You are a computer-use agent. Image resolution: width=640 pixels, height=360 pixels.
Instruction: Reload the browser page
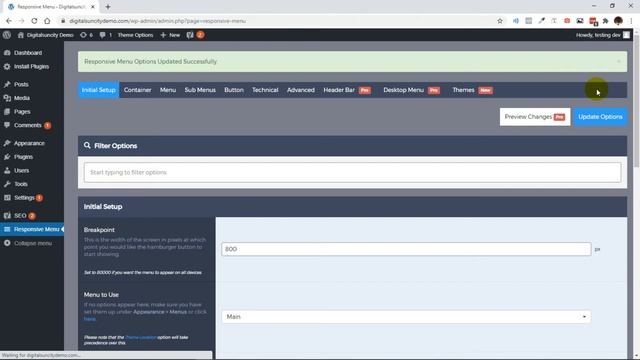coord(34,21)
